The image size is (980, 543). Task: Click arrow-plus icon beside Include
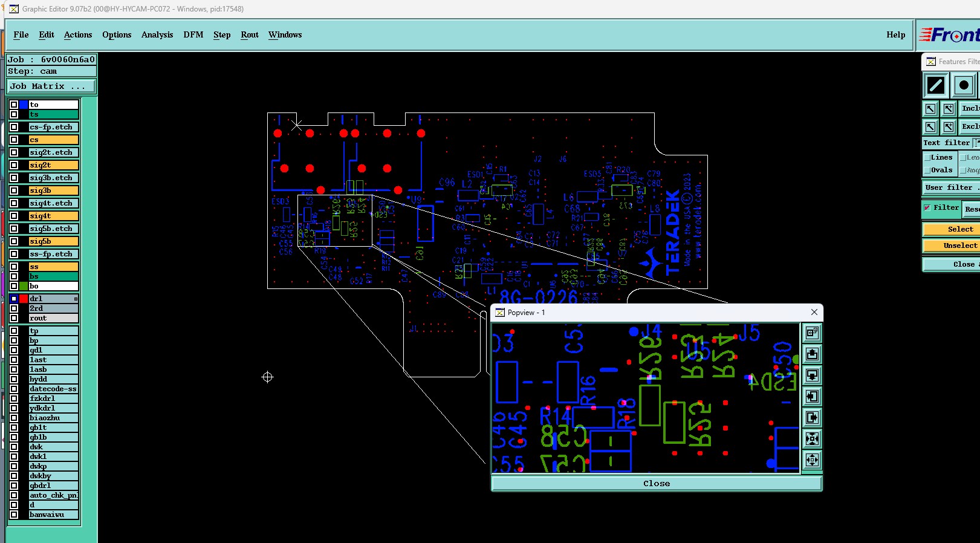click(x=949, y=109)
